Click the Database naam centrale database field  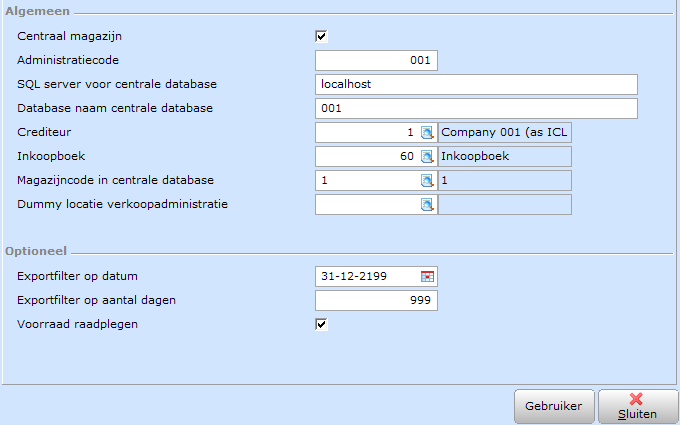(x=476, y=108)
